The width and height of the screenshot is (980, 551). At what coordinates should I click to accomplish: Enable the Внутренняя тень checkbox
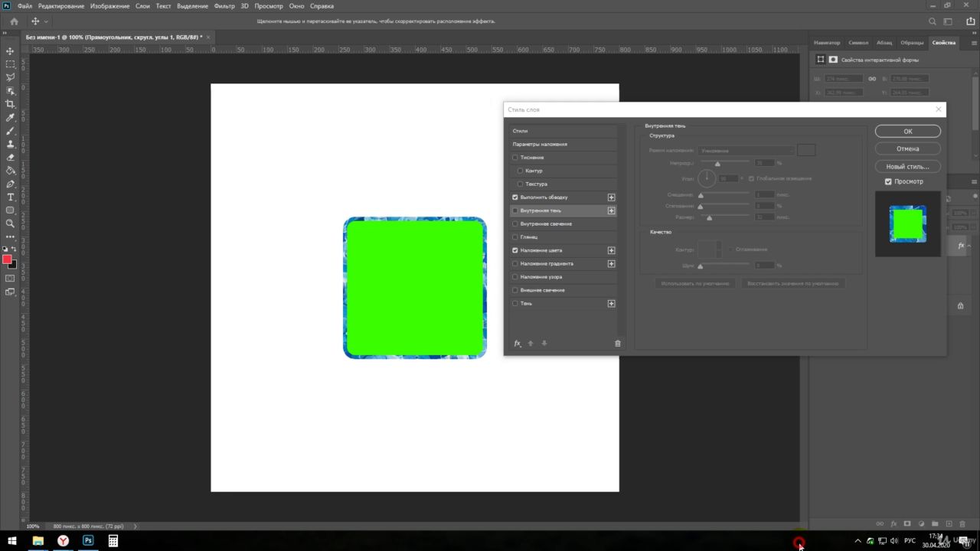click(x=515, y=210)
